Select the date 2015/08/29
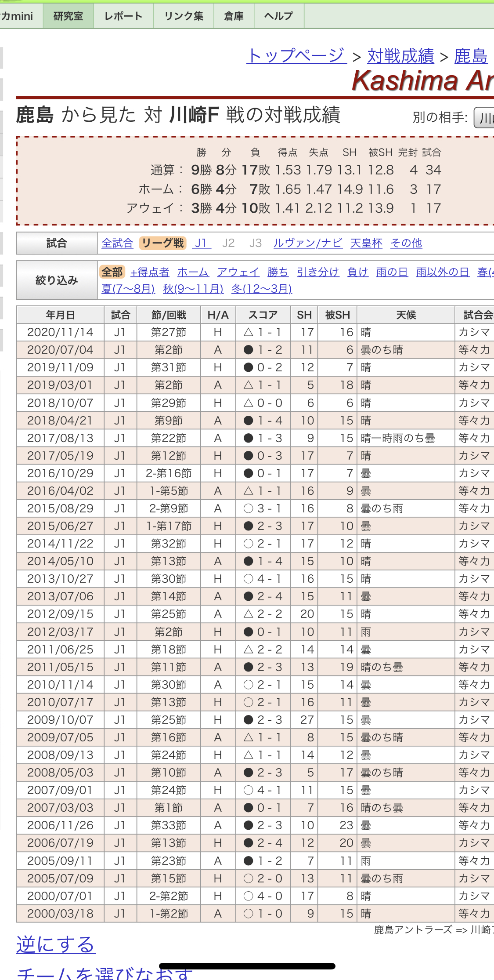The image size is (494, 980). 61,508
